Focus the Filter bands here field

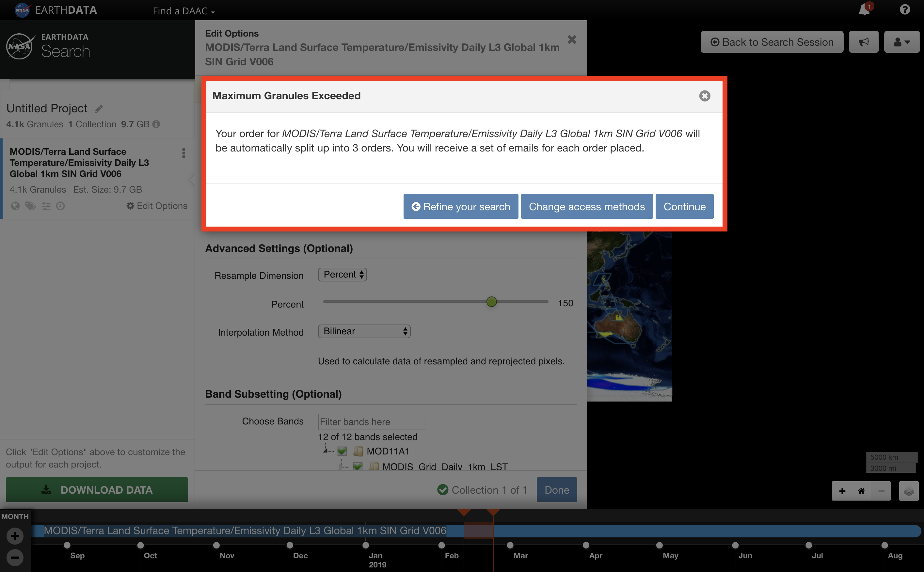click(372, 422)
